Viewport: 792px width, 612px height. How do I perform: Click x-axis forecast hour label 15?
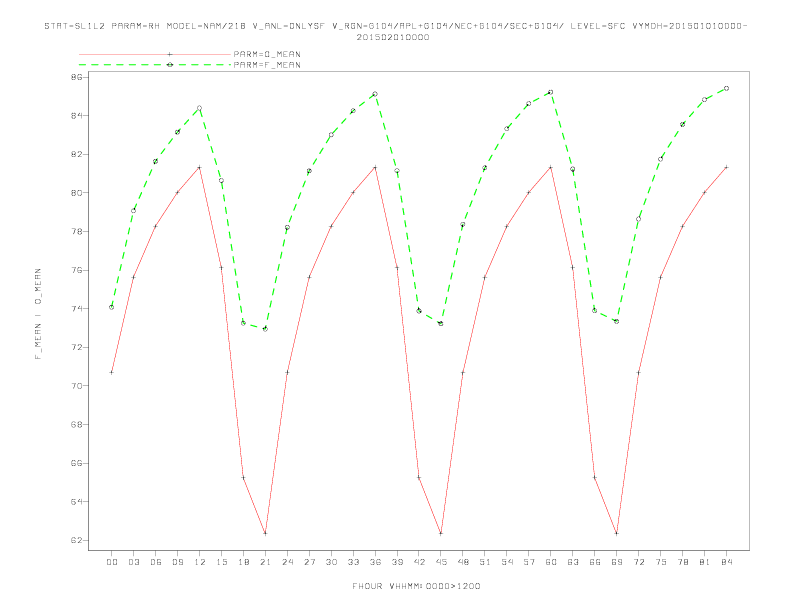(221, 562)
